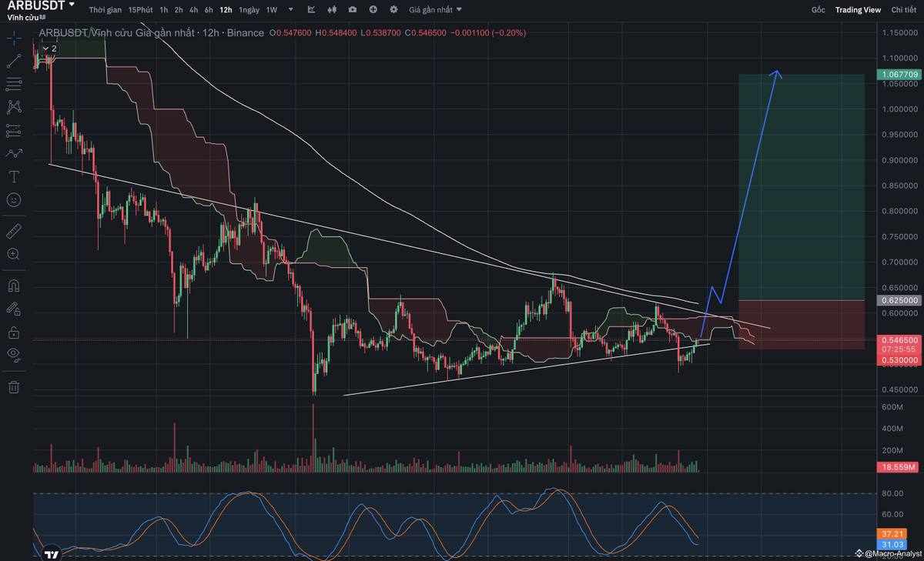Switch to the 'Trading View' chart
The image size is (924, 561).
(858, 10)
